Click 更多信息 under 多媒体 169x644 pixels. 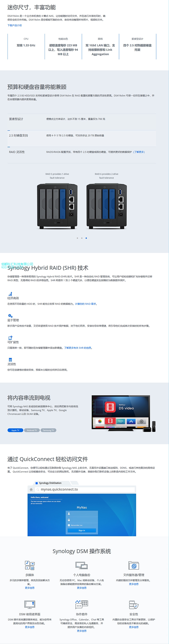coord(29,588)
